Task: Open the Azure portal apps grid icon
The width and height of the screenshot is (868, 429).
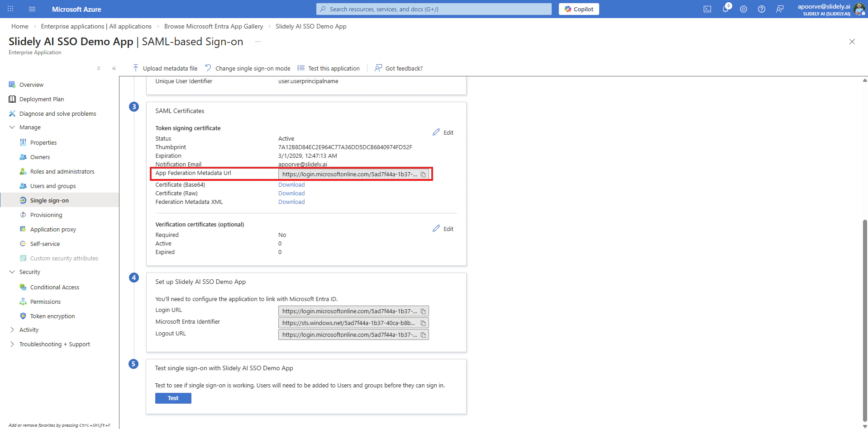Action: [10, 9]
